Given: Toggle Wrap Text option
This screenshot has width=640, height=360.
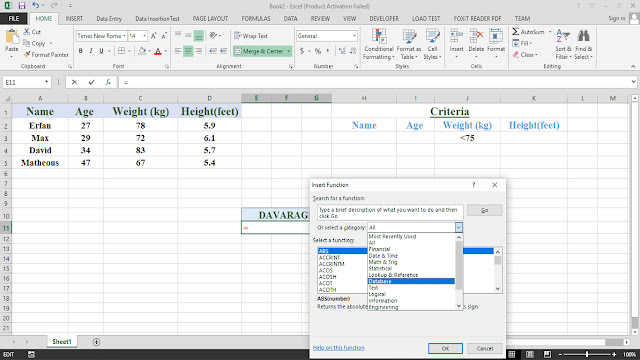Looking at the screenshot, I should click(x=251, y=36).
